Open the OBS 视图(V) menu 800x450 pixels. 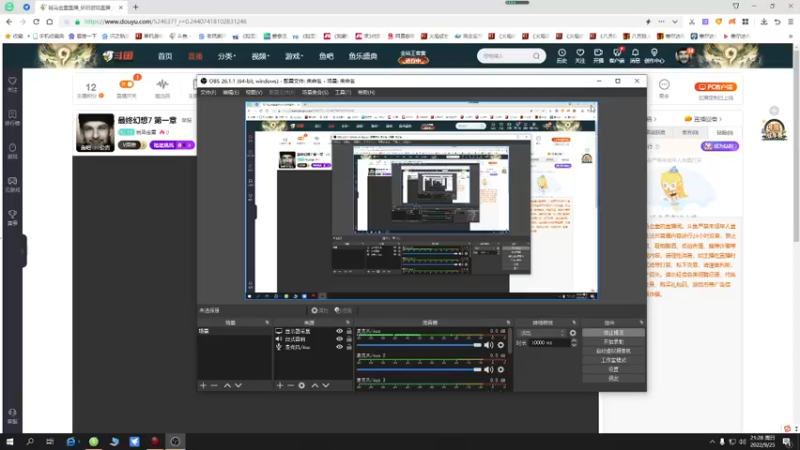[x=254, y=92]
